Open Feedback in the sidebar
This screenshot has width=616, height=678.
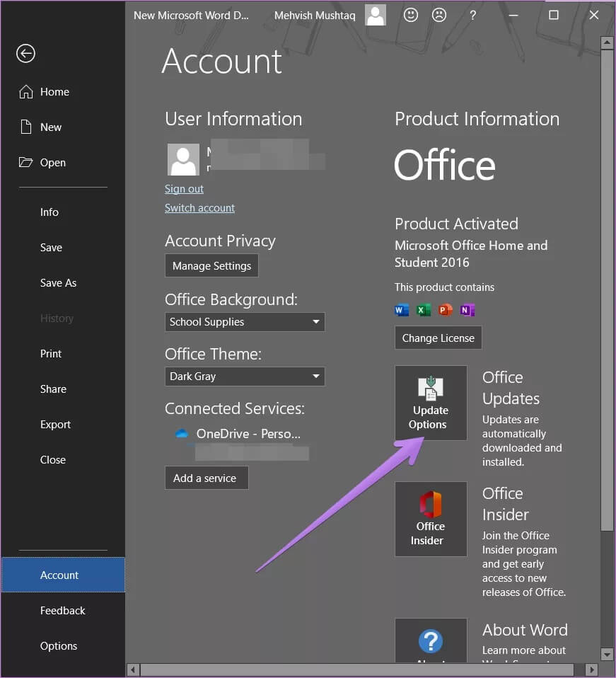click(63, 611)
